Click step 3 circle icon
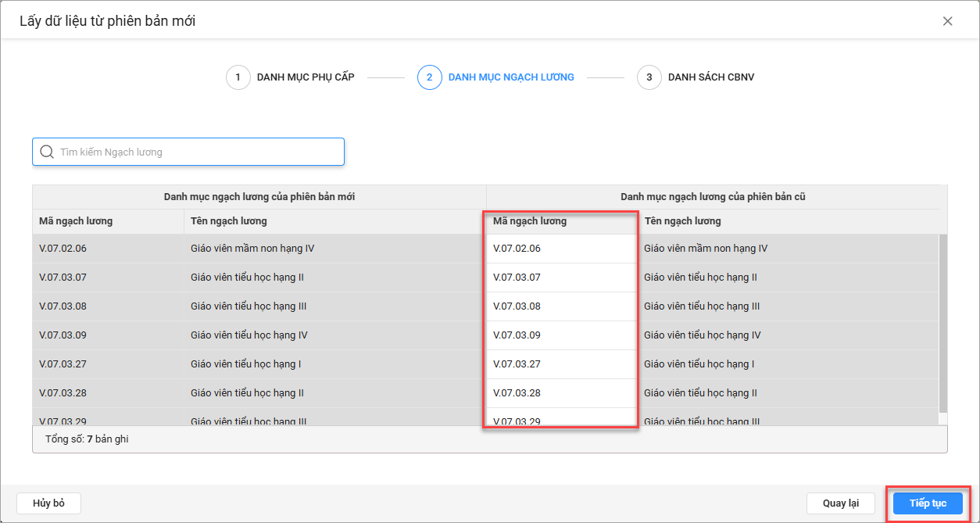 [649, 77]
